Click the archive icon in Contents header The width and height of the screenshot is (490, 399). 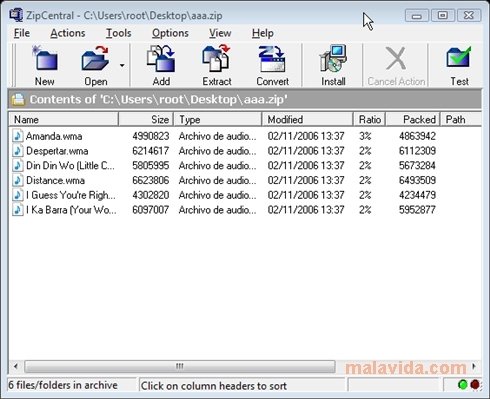pos(18,99)
